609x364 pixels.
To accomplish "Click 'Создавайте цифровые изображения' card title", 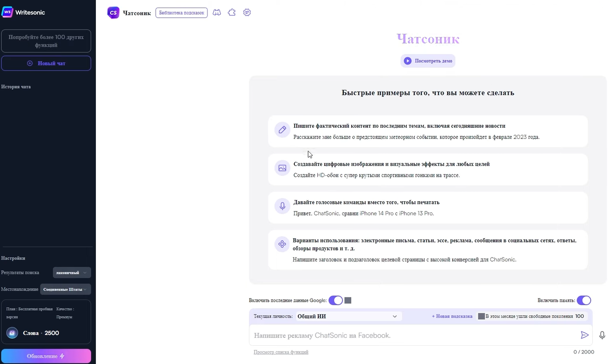I will pos(391,164).
